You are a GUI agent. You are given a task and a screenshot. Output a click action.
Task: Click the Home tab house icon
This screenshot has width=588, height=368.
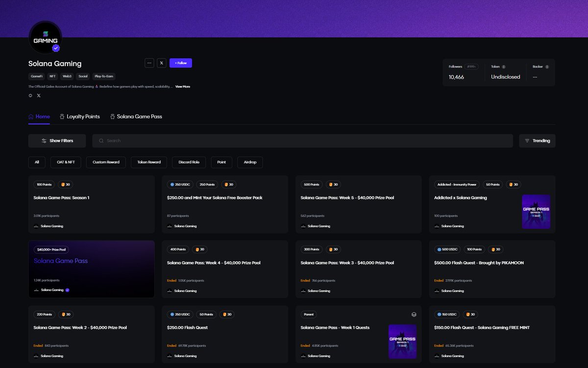pyautogui.click(x=31, y=117)
